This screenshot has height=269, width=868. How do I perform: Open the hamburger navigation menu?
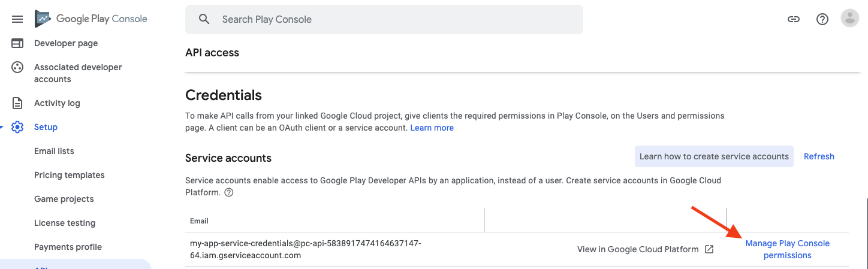coord(17,19)
